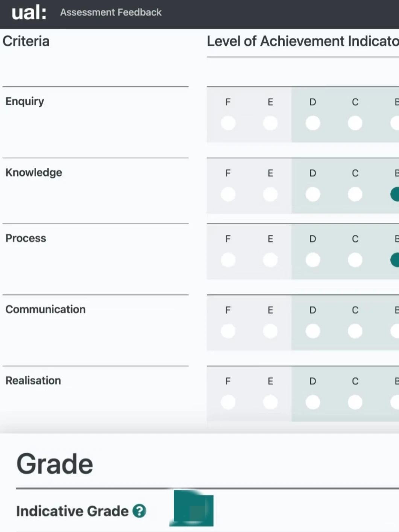Choose grade C for Enquiry criterion
The height and width of the screenshot is (532, 399).
point(355,123)
